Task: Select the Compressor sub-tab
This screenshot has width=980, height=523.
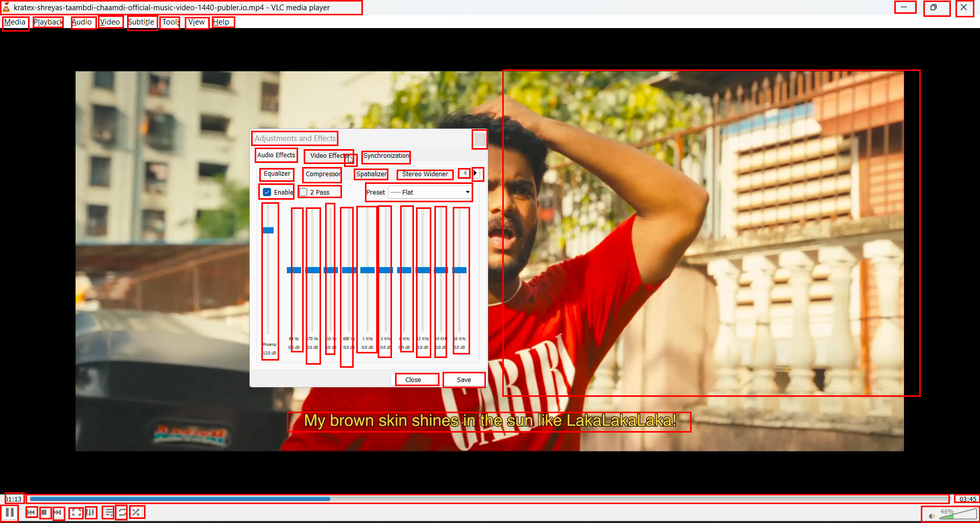Action: pos(323,174)
